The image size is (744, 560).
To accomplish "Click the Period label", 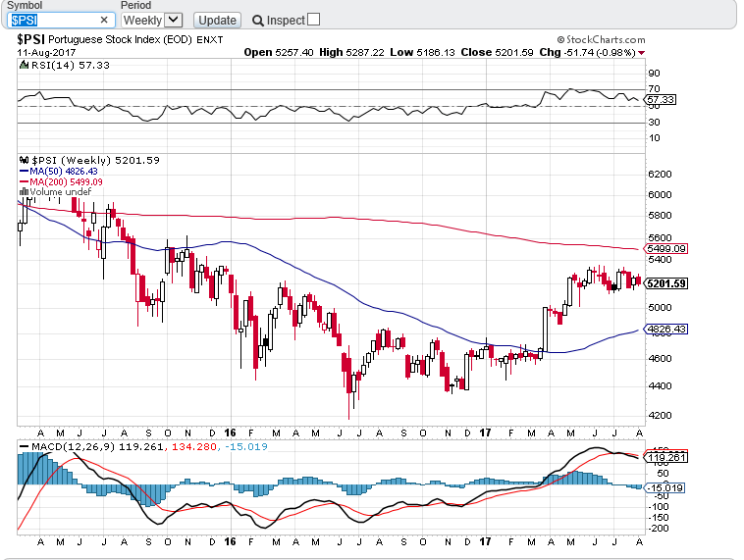I will [135, 6].
